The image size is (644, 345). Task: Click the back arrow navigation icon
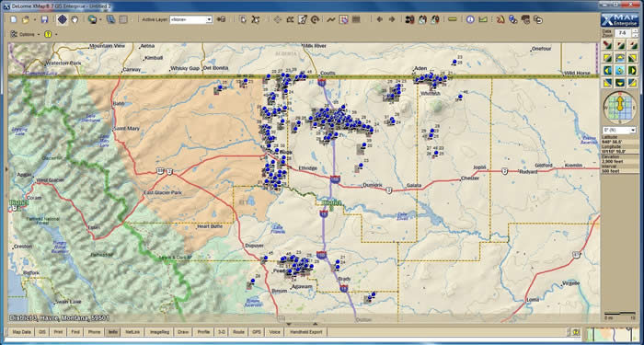379,19
